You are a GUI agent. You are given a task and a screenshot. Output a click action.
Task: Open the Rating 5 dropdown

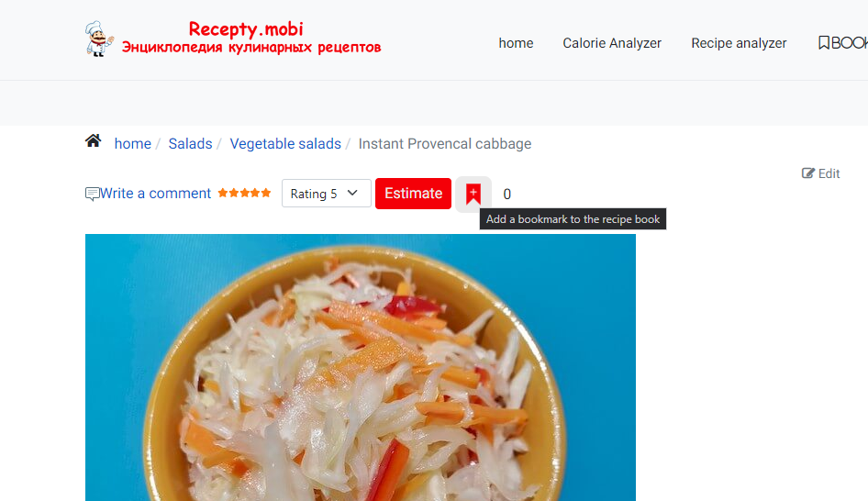pos(326,194)
